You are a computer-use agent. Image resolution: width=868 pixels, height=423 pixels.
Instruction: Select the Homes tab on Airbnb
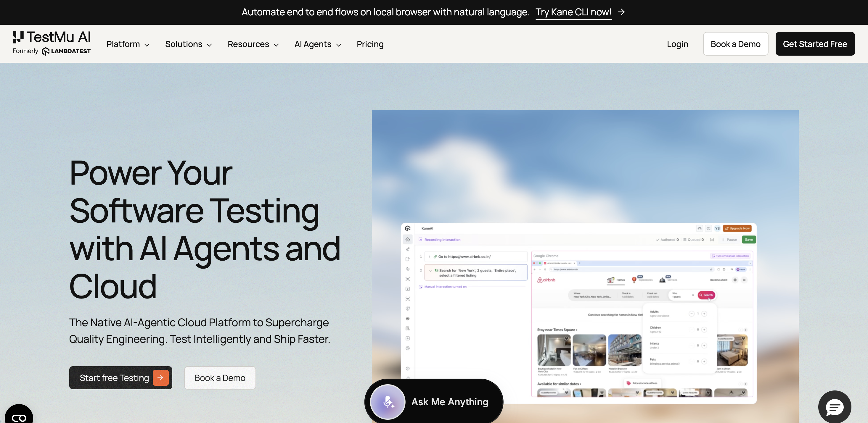coord(616,280)
